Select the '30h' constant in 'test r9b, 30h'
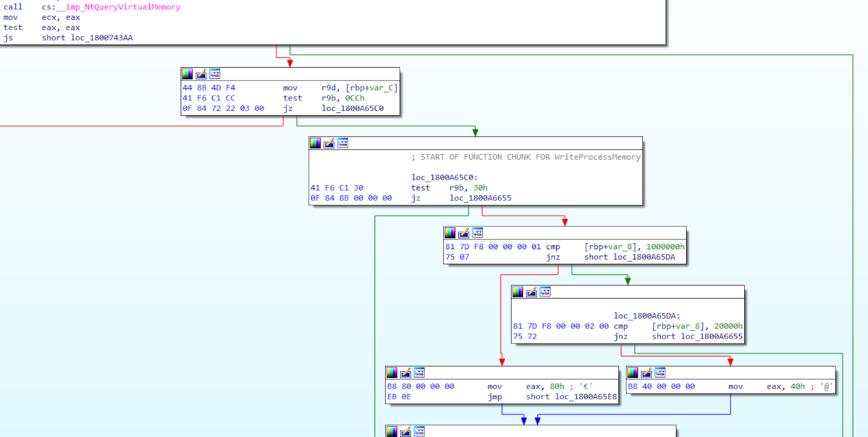The image size is (868, 437). [x=480, y=188]
